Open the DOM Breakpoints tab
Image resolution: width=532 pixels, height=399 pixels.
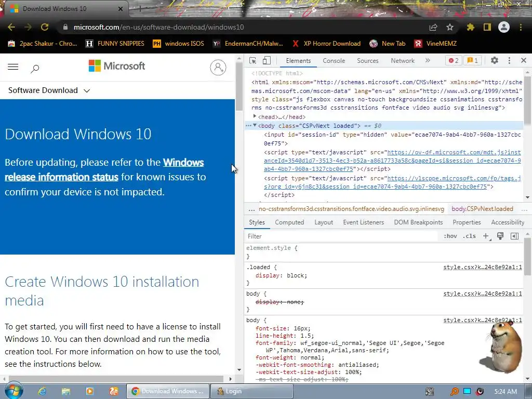(x=418, y=222)
